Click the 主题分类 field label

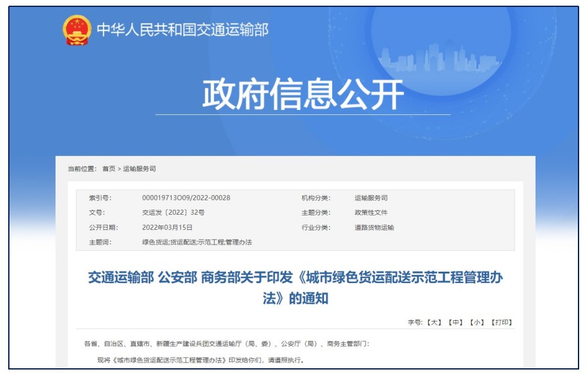[316, 212]
